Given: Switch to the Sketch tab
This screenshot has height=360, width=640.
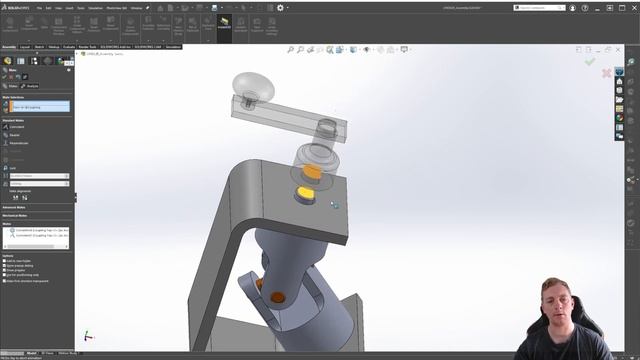Looking at the screenshot, I should pos(39,47).
